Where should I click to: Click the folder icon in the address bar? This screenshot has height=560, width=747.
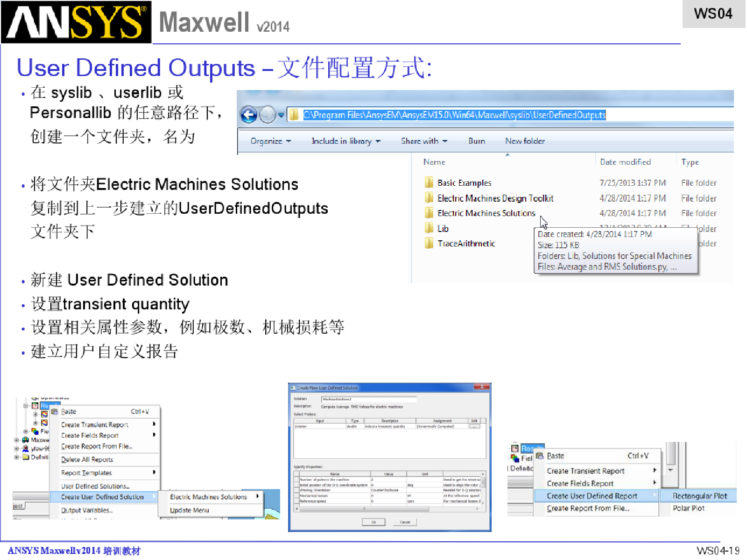point(294,115)
